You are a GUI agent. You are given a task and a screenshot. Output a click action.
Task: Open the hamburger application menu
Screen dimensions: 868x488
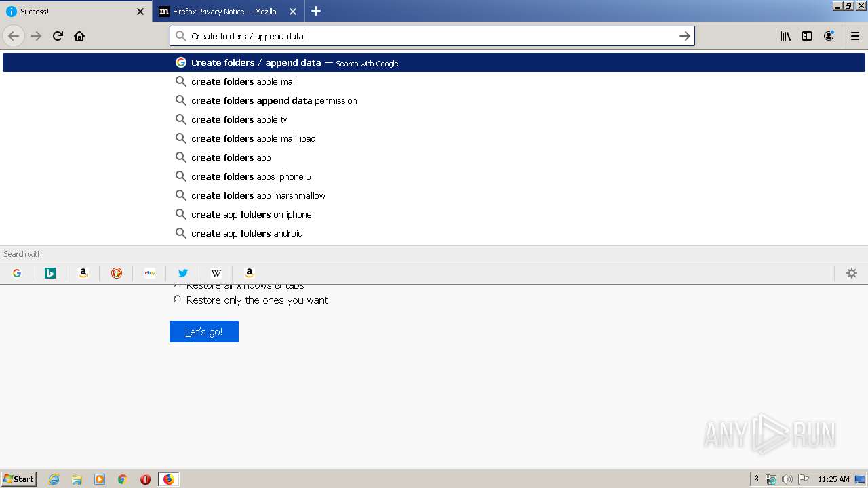coord(855,36)
